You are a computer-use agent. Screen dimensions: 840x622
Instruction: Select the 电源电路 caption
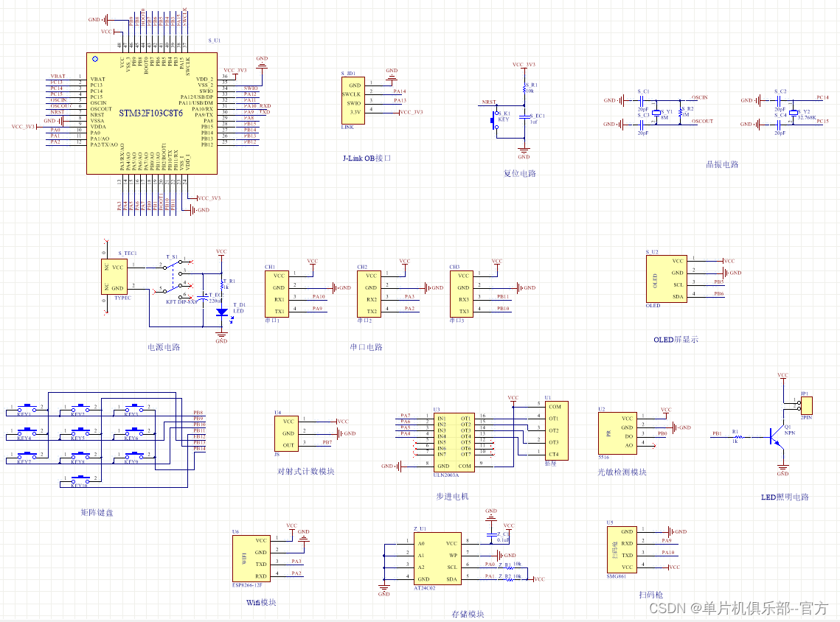pyautogui.click(x=164, y=347)
